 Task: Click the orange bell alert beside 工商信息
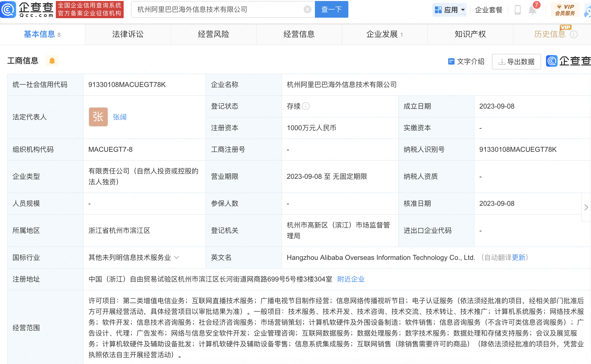point(52,61)
